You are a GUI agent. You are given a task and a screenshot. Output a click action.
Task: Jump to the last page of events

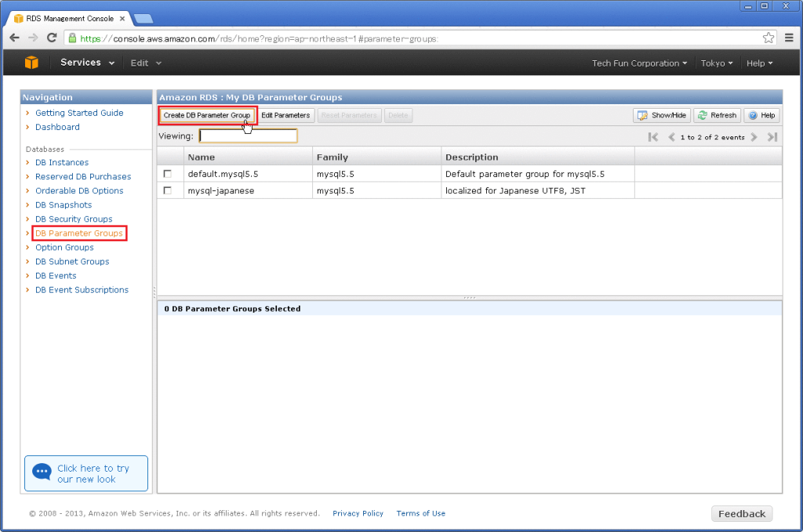772,137
